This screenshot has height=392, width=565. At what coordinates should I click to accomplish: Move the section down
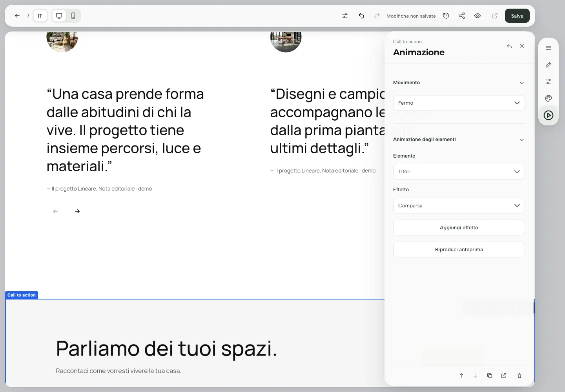click(476, 376)
